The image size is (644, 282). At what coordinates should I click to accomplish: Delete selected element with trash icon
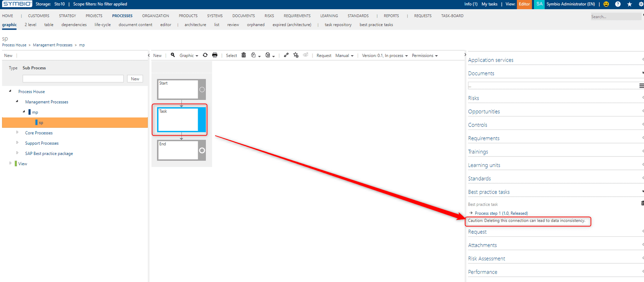243,55
